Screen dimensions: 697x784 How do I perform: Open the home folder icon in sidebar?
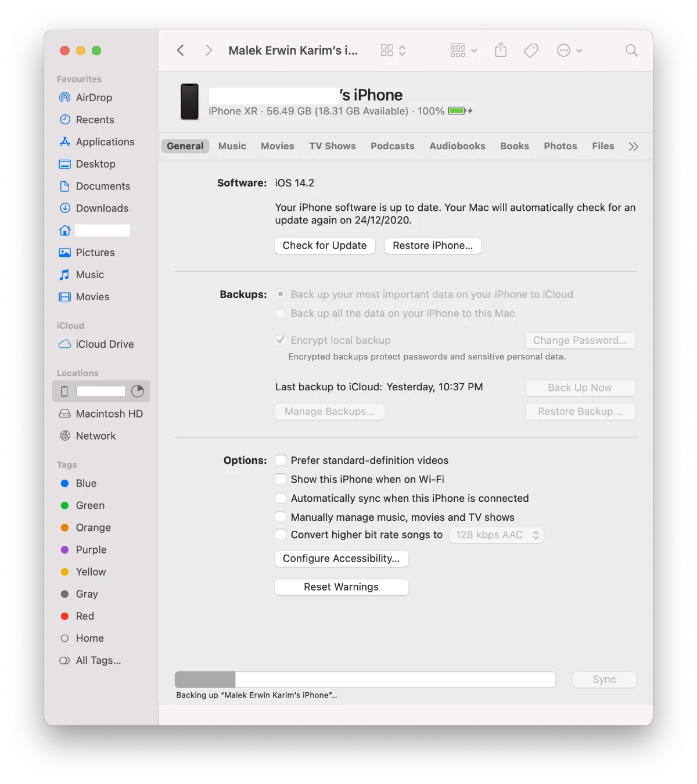pos(65,231)
